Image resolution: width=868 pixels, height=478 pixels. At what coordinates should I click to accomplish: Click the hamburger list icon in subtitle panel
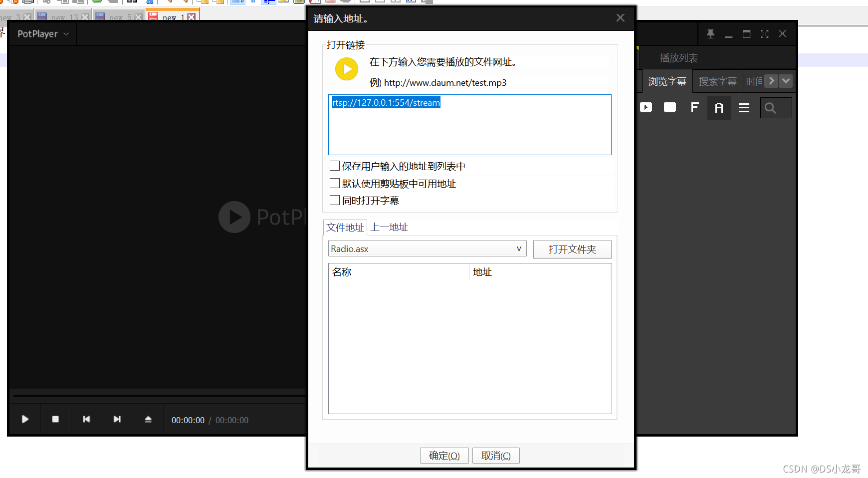744,107
